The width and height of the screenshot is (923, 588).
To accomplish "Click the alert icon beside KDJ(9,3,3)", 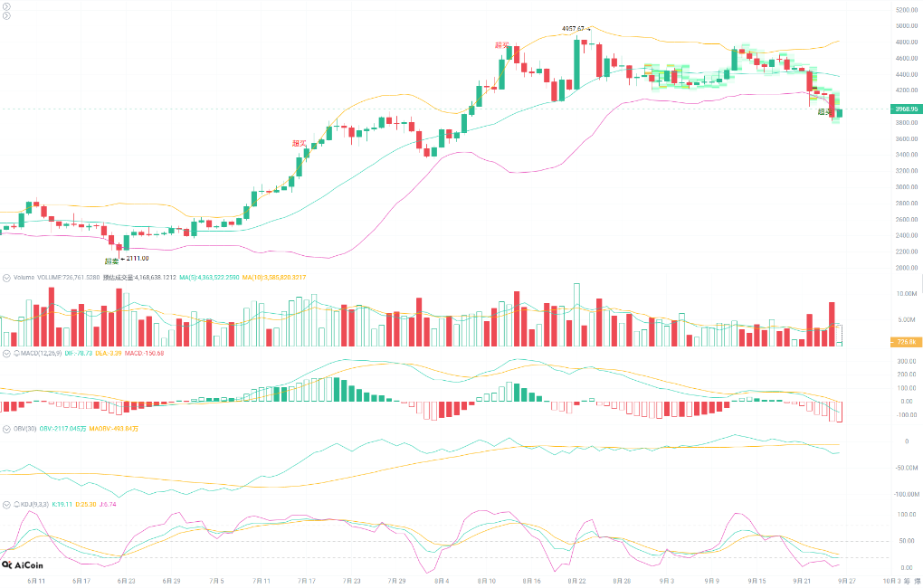I will tap(16, 505).
